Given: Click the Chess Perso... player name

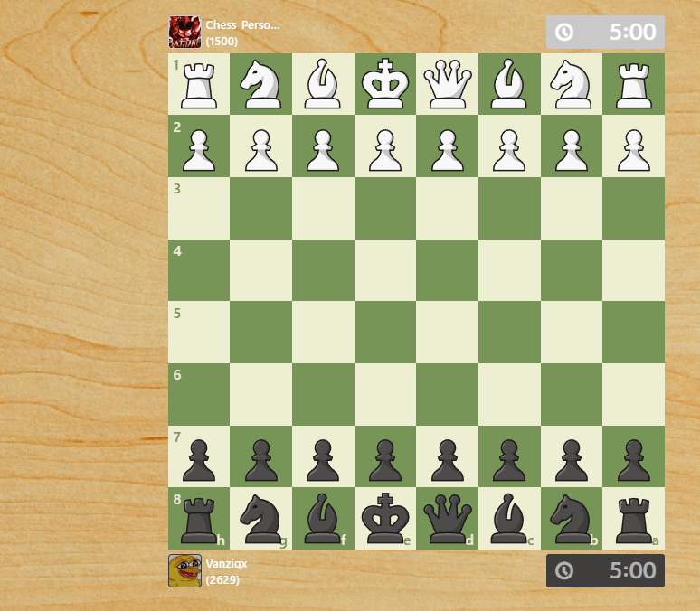Looking at the screenshot, I should (242, 25).
